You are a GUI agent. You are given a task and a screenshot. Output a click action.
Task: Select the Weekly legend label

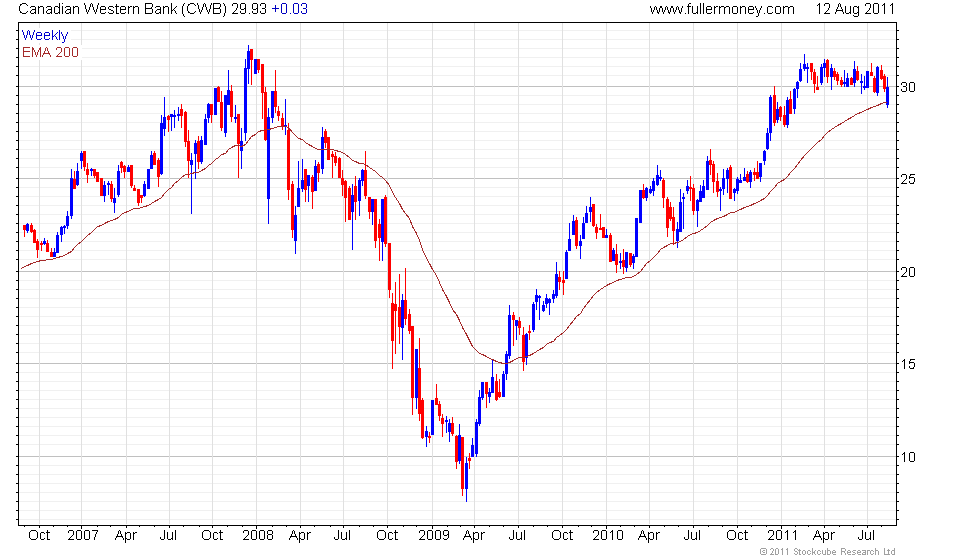click(45, 36)
